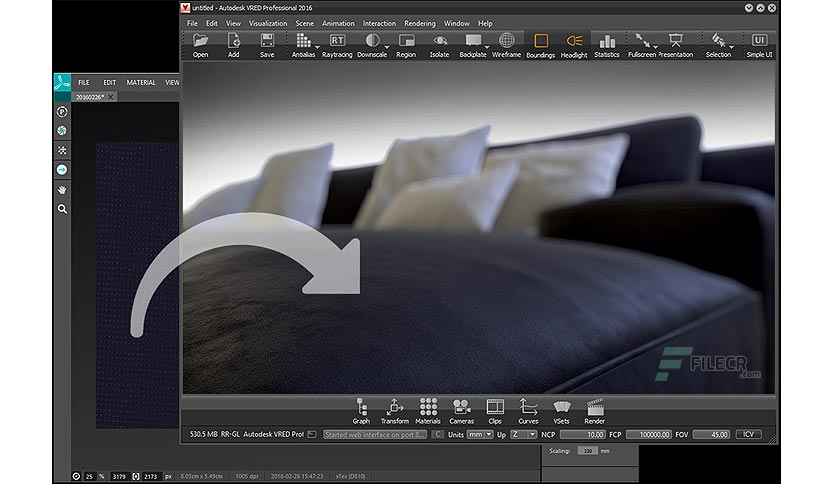The image size is (836, 484).
Task: Click the Add file icon
Action: pos(234,41)
